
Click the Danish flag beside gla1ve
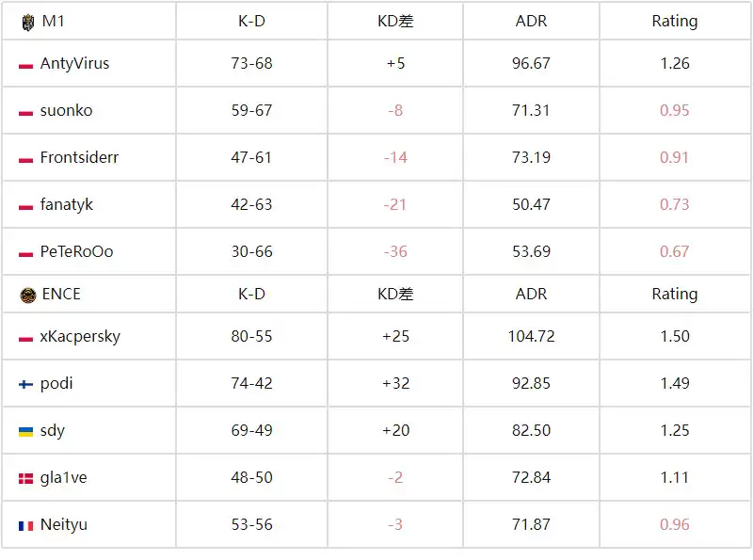click(x=26, y=478)
